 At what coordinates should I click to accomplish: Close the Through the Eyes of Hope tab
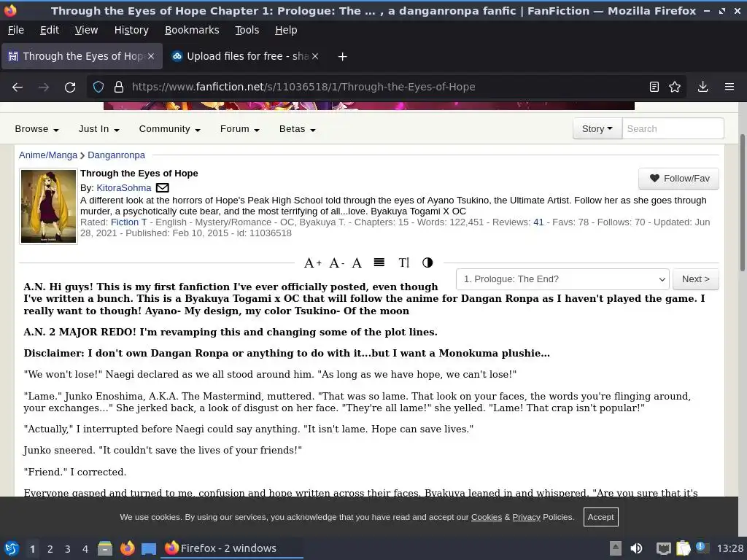(x=151, y=56)
